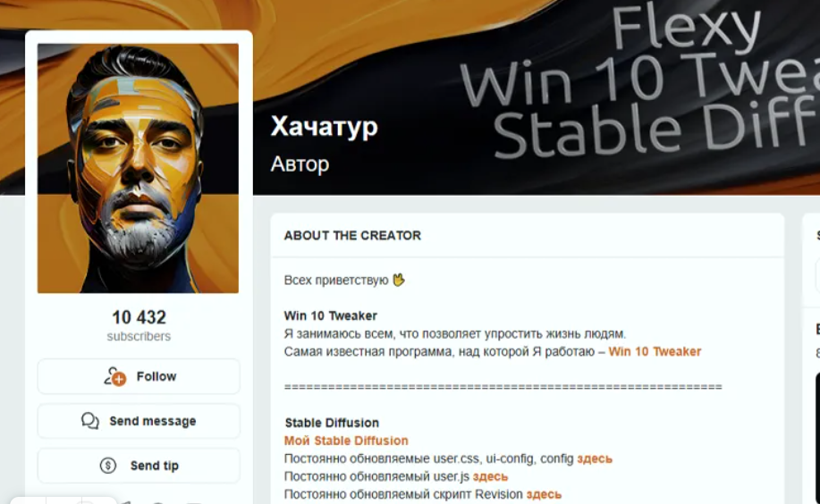Click the ABOUT THE CREATOR section header
Screen dimensions: 820x504
[352, 235]
